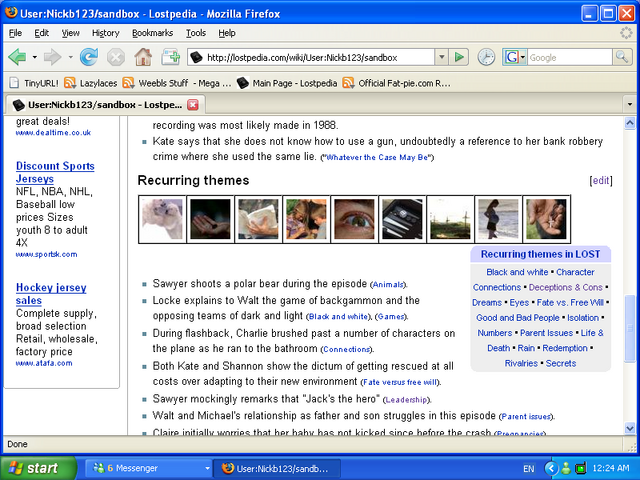
Task: Click the scrollbar down arrow
Action: (x=630, y=428)
